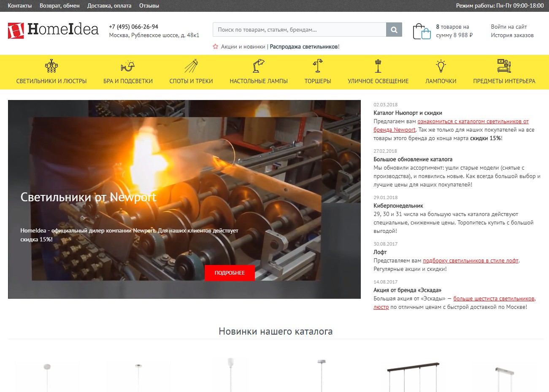Click the wall sconce icon for Бра
Image resolution: width=549 pixels, height=392 pixels.
click(128, 66)
